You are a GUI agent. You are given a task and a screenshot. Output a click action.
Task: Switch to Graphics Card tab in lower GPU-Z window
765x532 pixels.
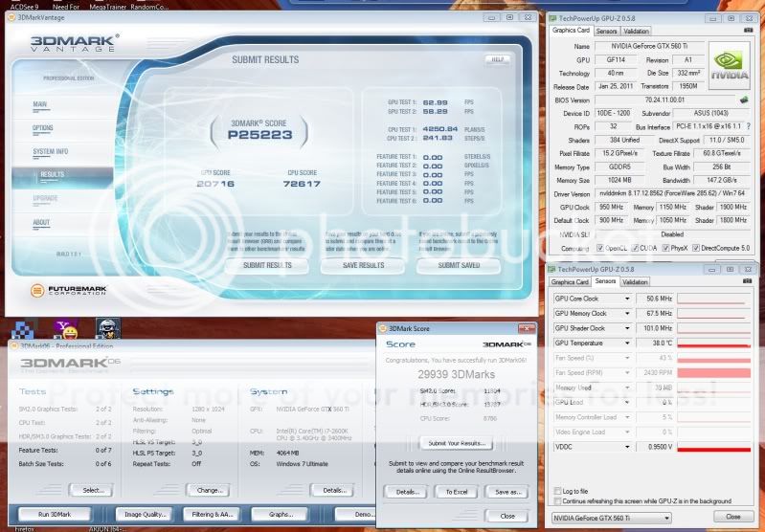570,282
